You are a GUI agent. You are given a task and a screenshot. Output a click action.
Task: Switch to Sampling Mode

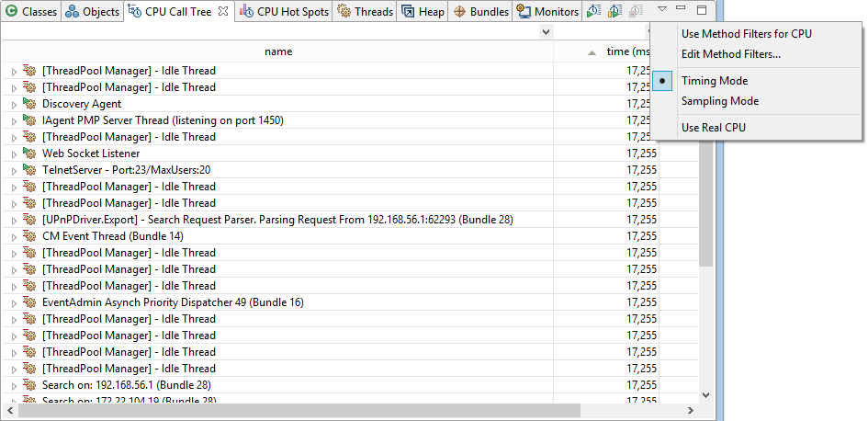pyautogui.click(x=719, y=101)
